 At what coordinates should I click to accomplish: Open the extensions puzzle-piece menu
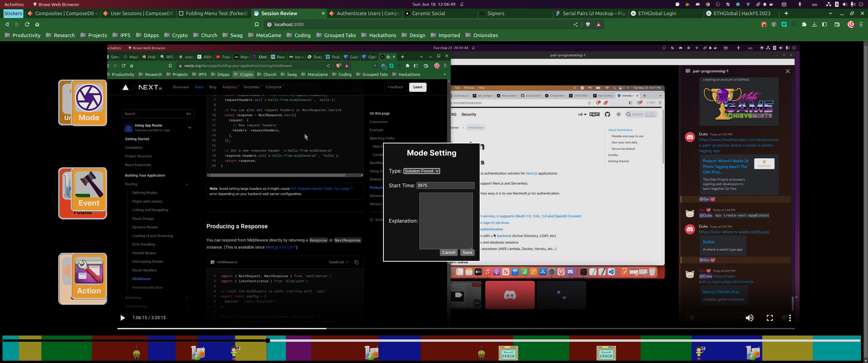pos(804,25)
